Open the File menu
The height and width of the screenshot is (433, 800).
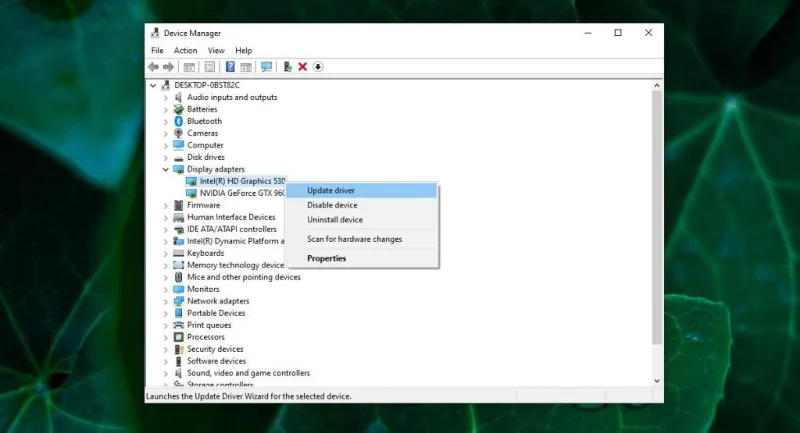coord(157,50)
